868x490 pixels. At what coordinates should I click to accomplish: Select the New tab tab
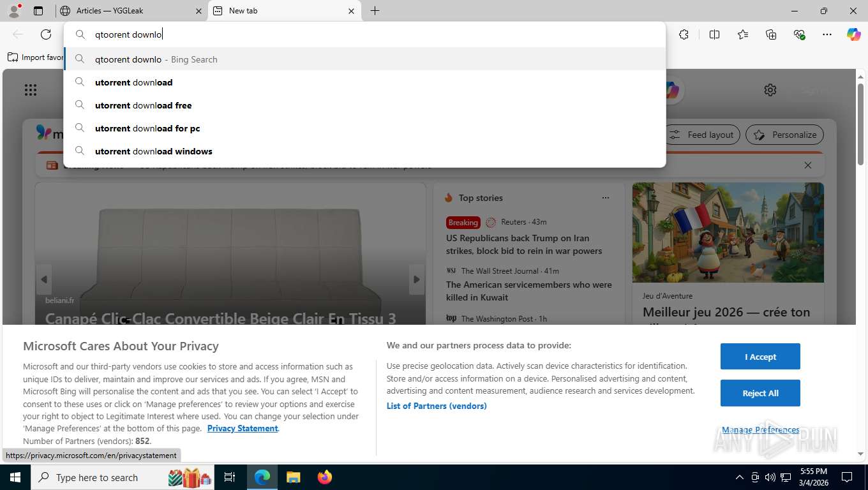coord(284,11)
